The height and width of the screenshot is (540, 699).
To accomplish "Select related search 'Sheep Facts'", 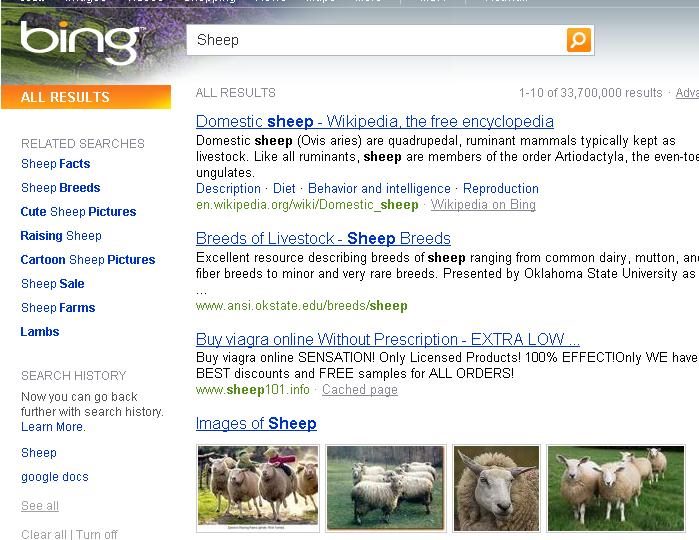I will [56, 164].
